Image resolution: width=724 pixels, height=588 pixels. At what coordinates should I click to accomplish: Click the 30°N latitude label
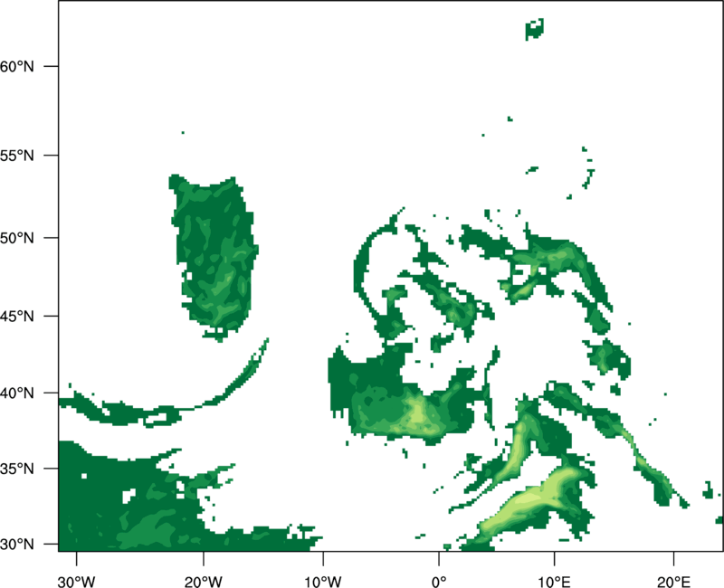17,545
